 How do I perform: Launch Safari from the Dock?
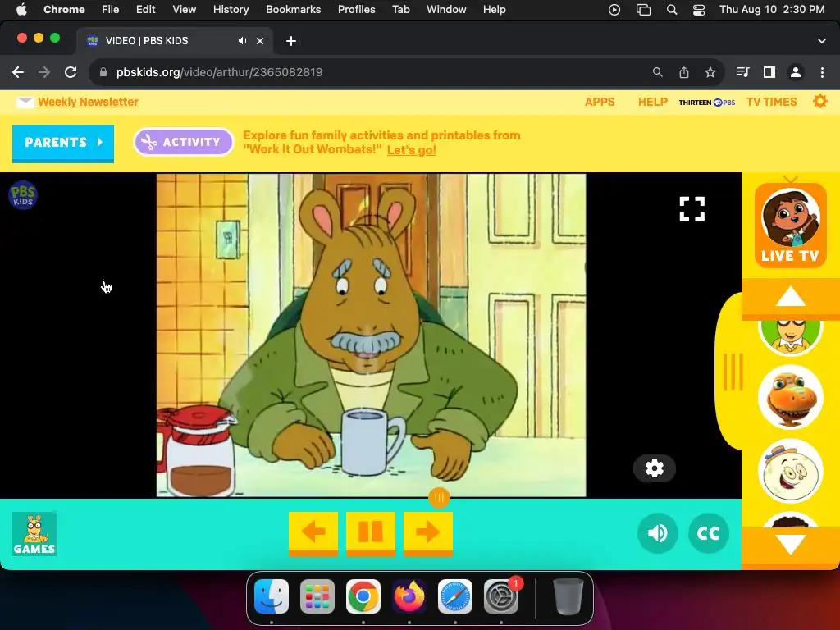pyautogui.click(x=454, y=596)
